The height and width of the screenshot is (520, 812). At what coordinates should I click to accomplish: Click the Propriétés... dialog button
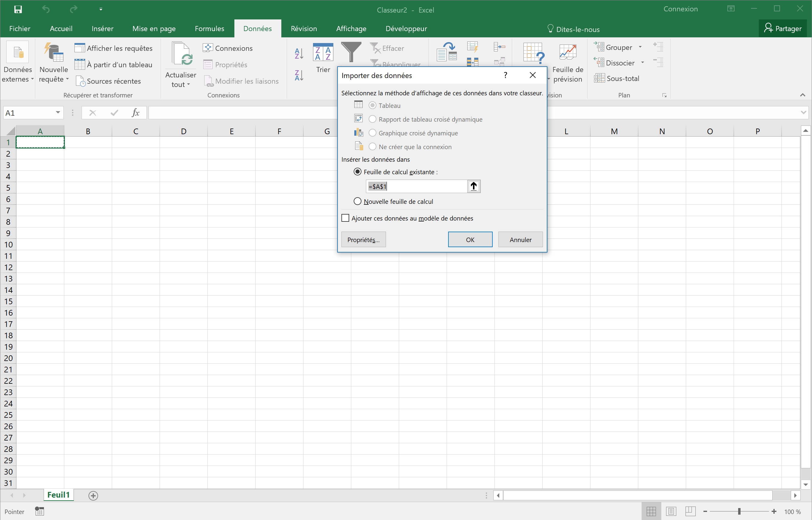tap(363, 240)
